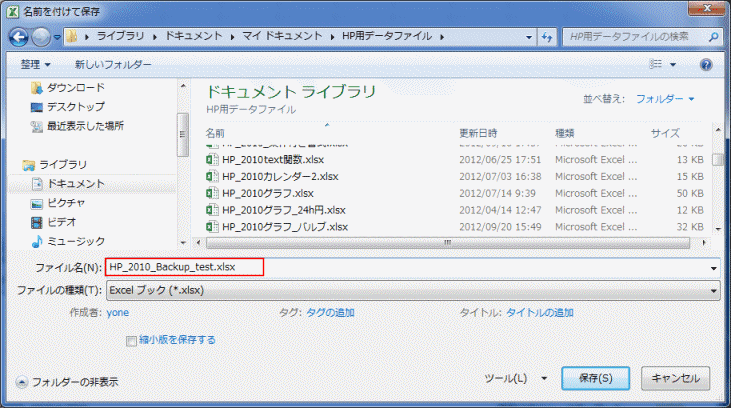Select ピクチャ library in sidebar

[58, 203]
